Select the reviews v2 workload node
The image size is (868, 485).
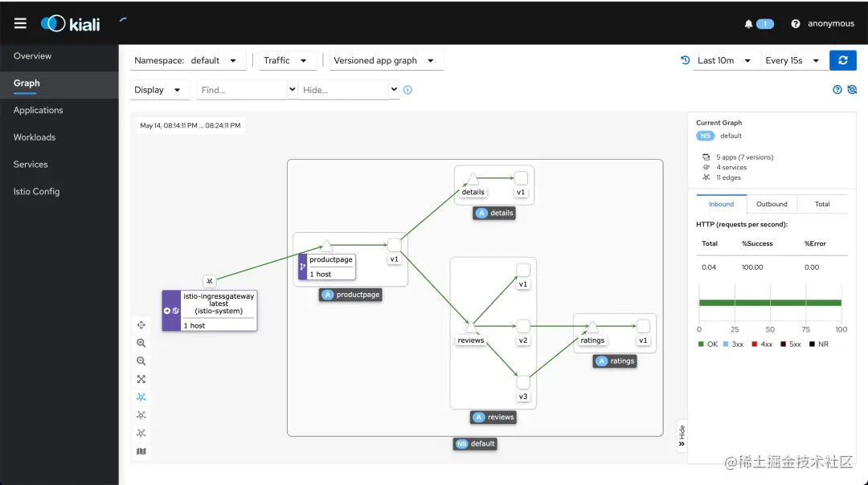[523, 326]
